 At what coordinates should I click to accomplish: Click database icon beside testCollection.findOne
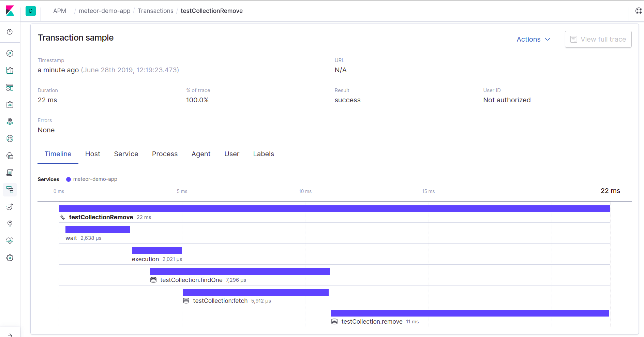coord(153,280)
